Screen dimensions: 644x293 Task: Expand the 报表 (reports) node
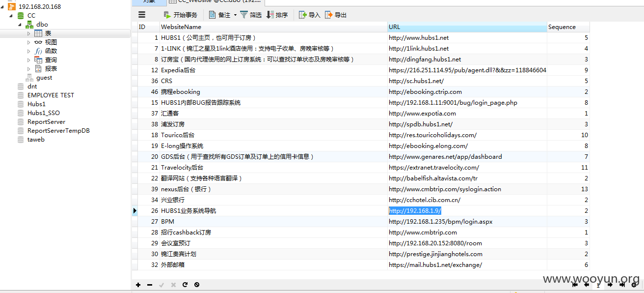click(28, 69)
